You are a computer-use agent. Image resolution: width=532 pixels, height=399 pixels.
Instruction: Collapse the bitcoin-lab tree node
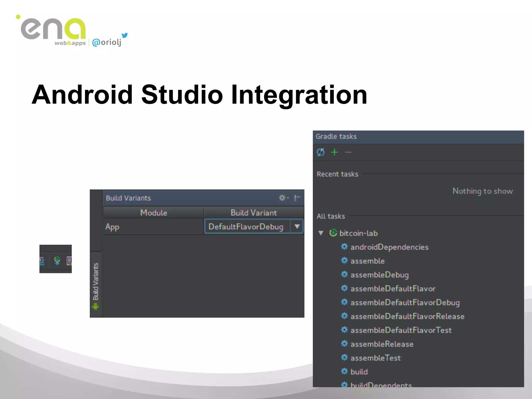point(321,233)
